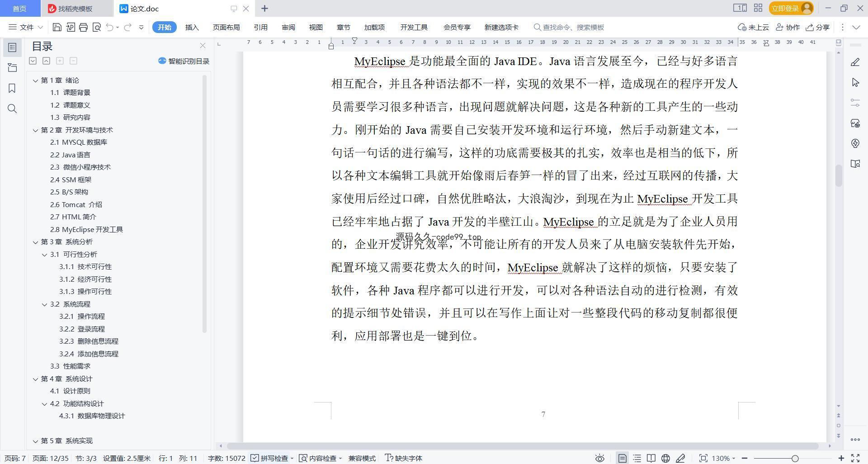
Task: Click the zoom slider handle
Action: click(795, 458)
